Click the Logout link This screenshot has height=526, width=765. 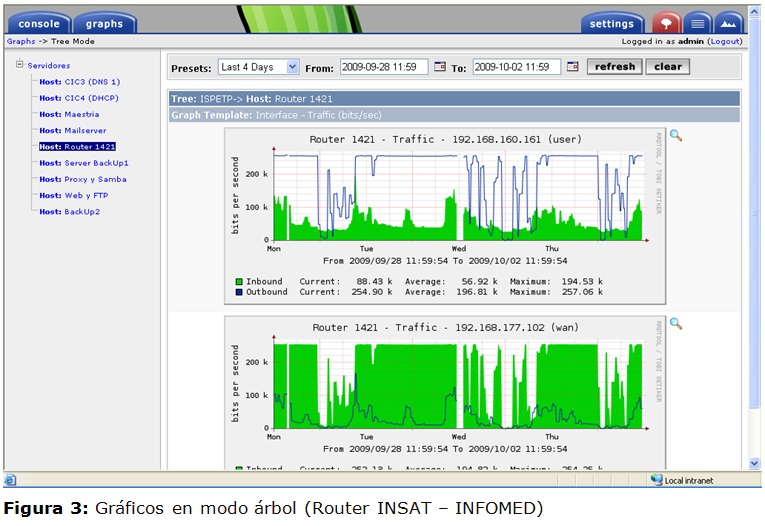725,42
